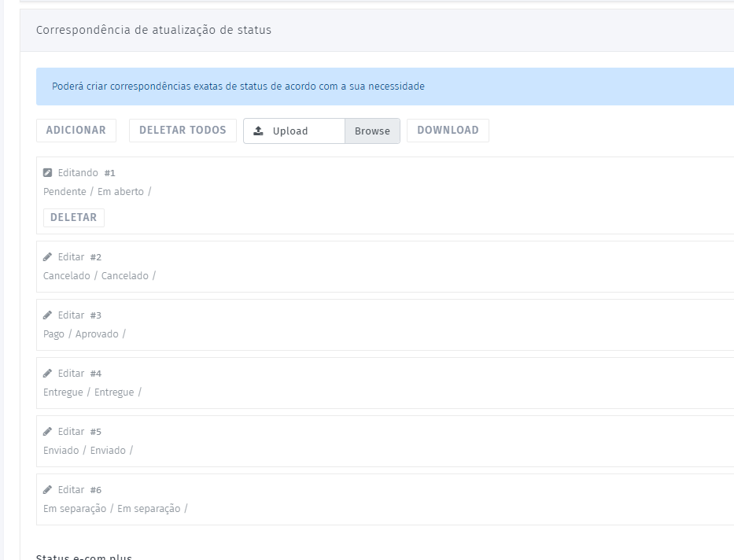This screenshot has height=560, width=734.
Task: Click the pencil icon for entry #2
Action: (47, 257)
